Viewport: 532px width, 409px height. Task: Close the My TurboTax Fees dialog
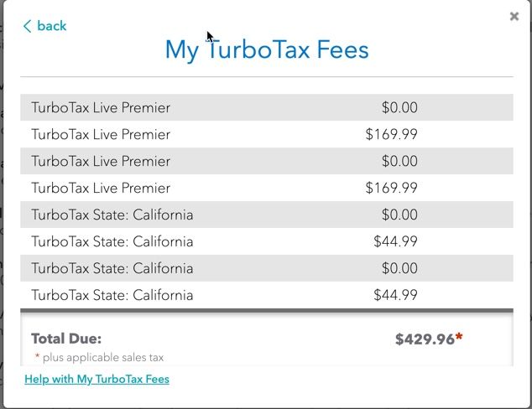[x=514, y=16]
